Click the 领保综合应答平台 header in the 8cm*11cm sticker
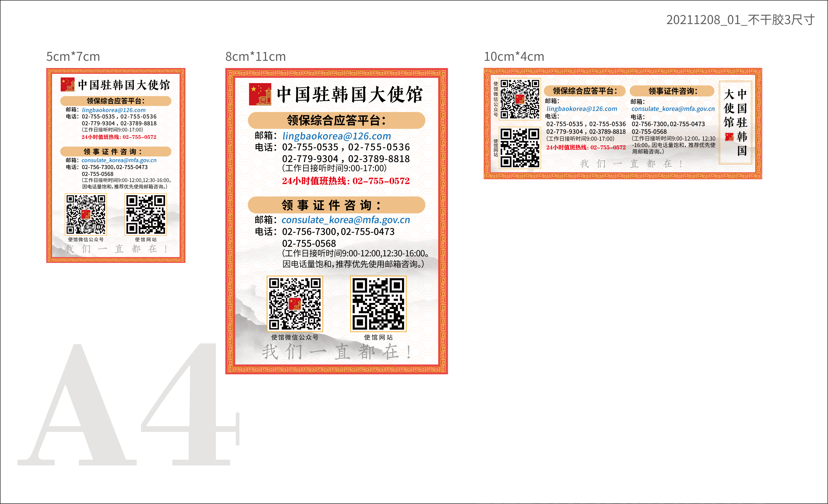This screenshot has height=504, width=828. pyautogui.click(x=336, y=120)
